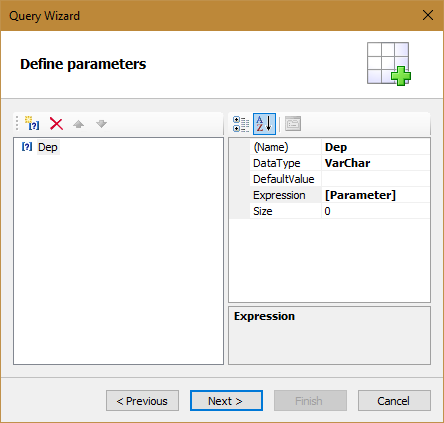Viewport: 444px width, 423px height.
Task: Edit the Size value field
Action: click(x=376, y=211)
